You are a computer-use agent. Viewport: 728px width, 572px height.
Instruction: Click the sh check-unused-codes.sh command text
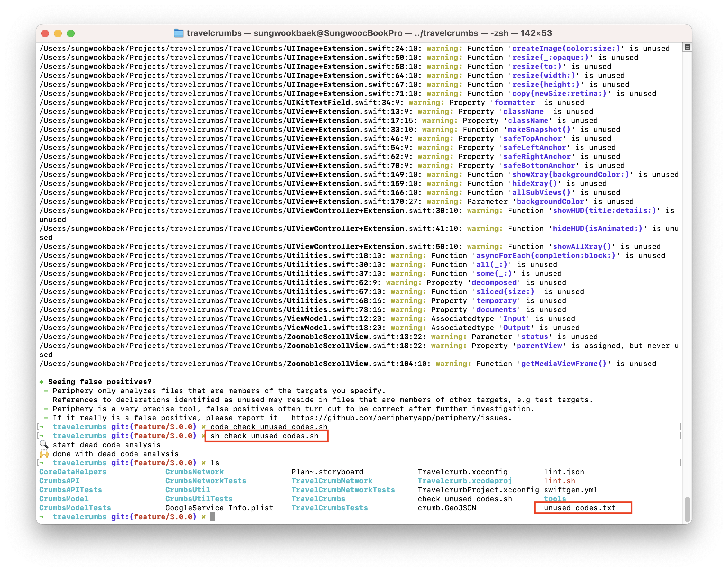[264, 436]
